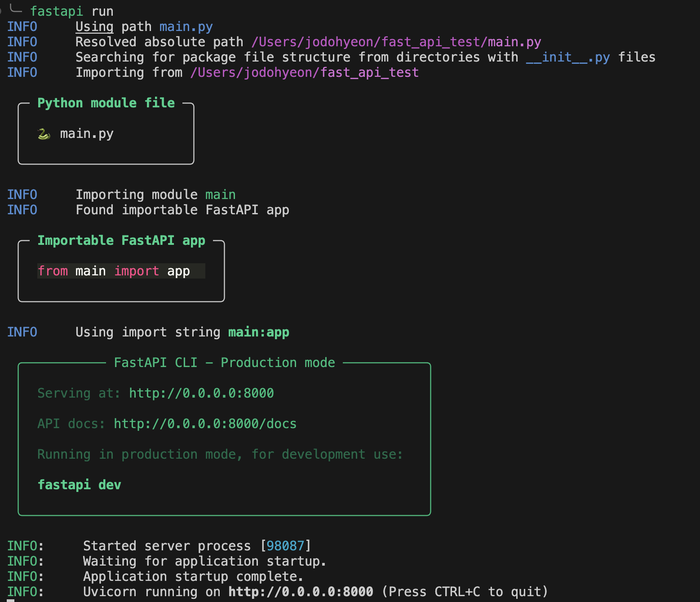Open the /Users/jodohyeon/fast_api_test/main.py path

tap(396, 42)
